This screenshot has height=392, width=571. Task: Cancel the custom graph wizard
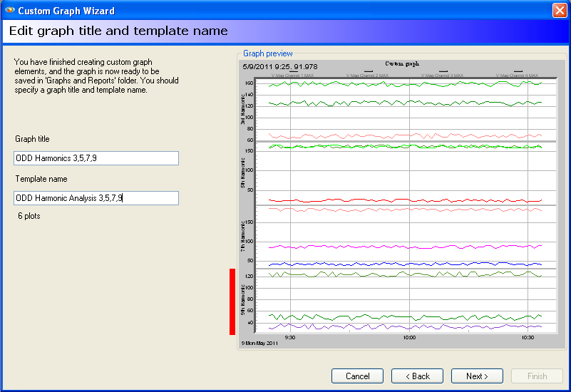point(357,376)
